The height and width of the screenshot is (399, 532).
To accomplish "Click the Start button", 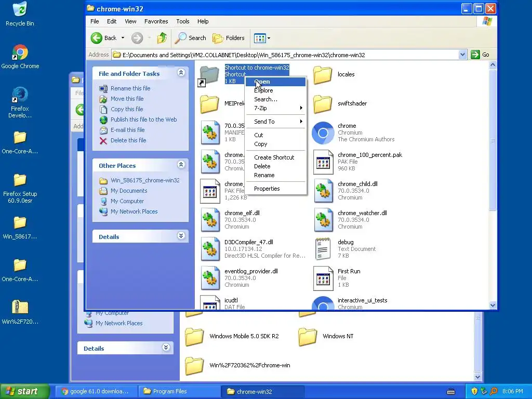I will 24,391.
